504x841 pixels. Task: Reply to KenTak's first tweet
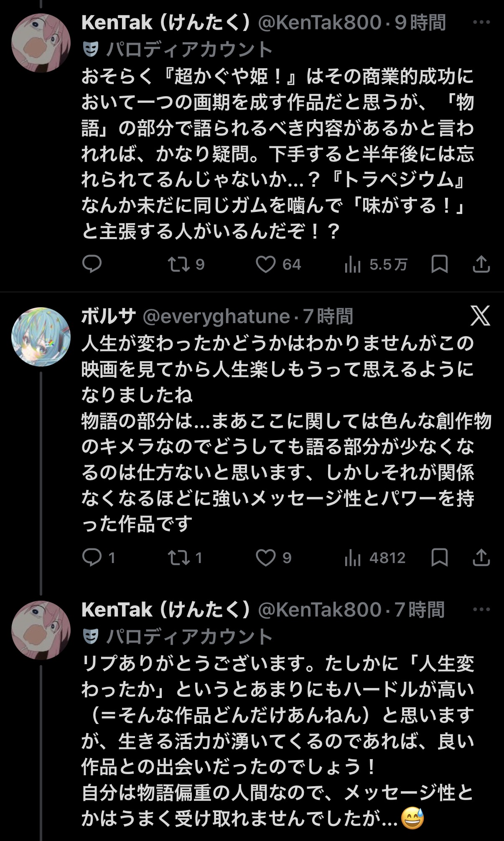pos(92,264)
